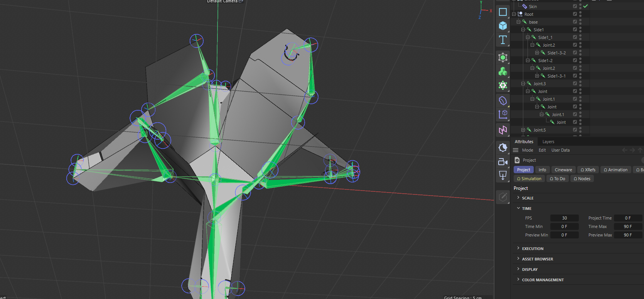
Task: Toggle visibility dots for Joint.3
Action: 580,84
